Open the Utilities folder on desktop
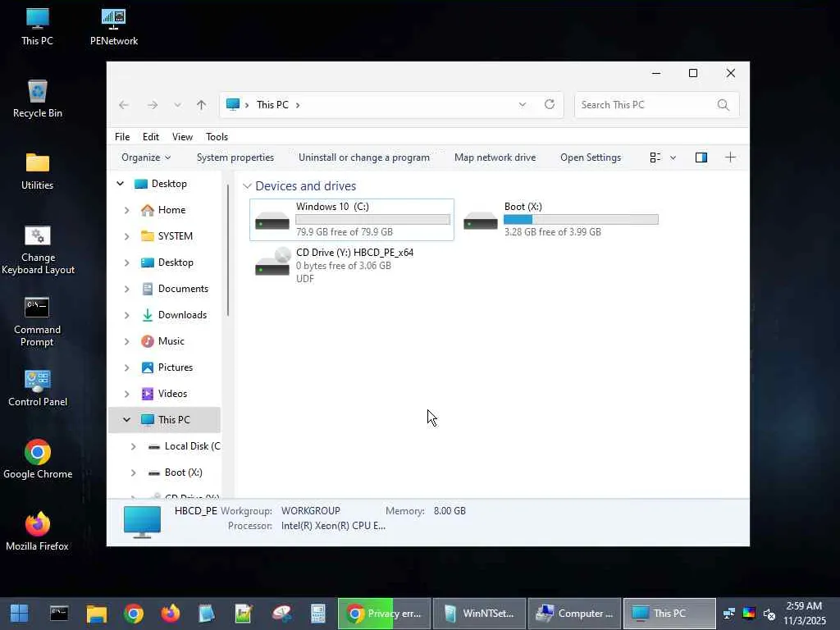The height and width of the screenshot is (630, 840). pyautogui.click(x=37, y=171)
